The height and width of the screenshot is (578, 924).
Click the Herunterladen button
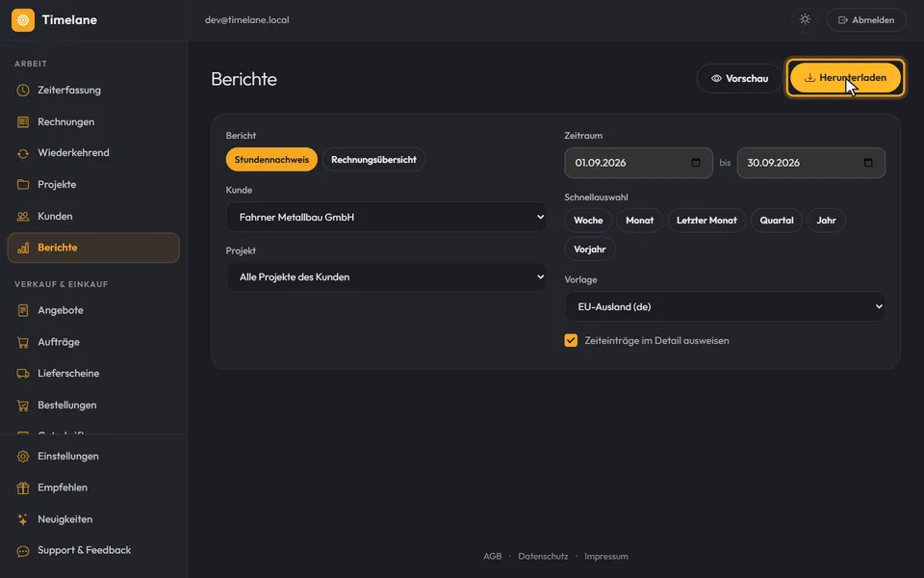[845, 78]
